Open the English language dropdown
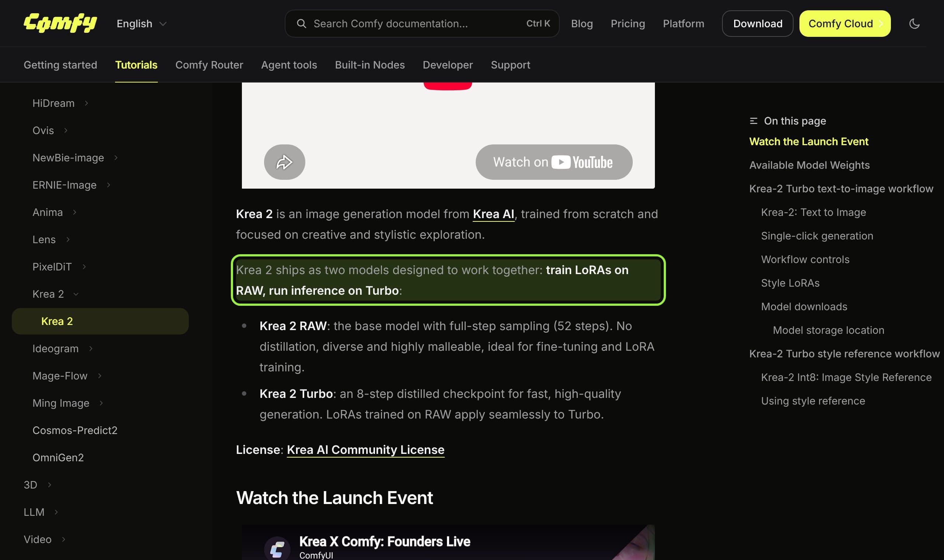This screenshot has height=560, width=944. 142,24
